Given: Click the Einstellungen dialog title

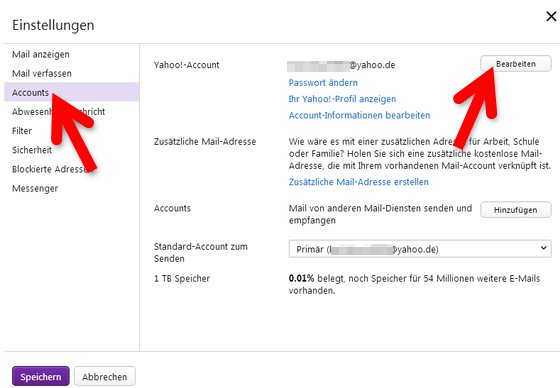Looking at the screenshot, I should point(53,25).
